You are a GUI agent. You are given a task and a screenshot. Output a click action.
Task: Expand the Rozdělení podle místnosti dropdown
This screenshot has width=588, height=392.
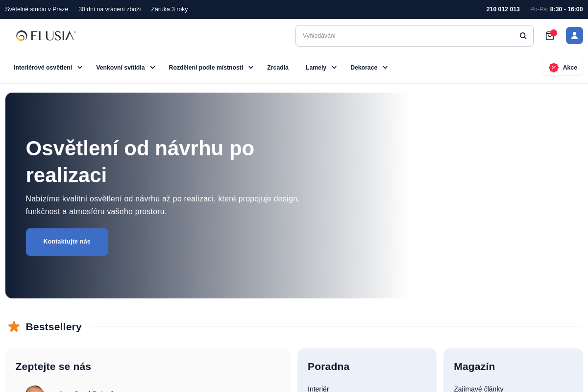[x=251, y=68]
